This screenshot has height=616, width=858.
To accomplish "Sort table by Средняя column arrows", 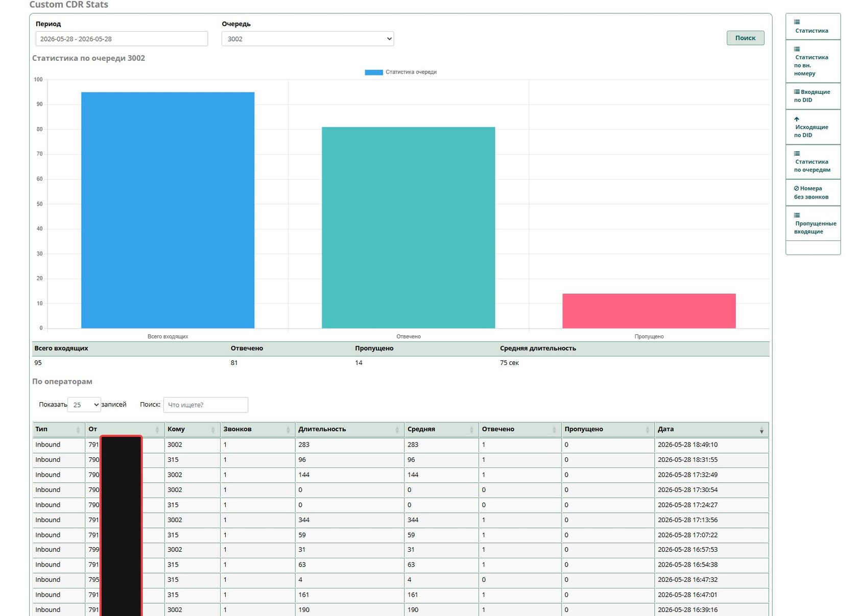I will pyautogui.click(x=471, y=430).
